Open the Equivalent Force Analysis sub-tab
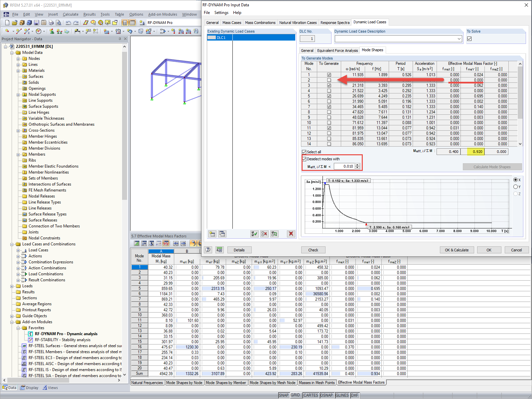 click(337, 51)
